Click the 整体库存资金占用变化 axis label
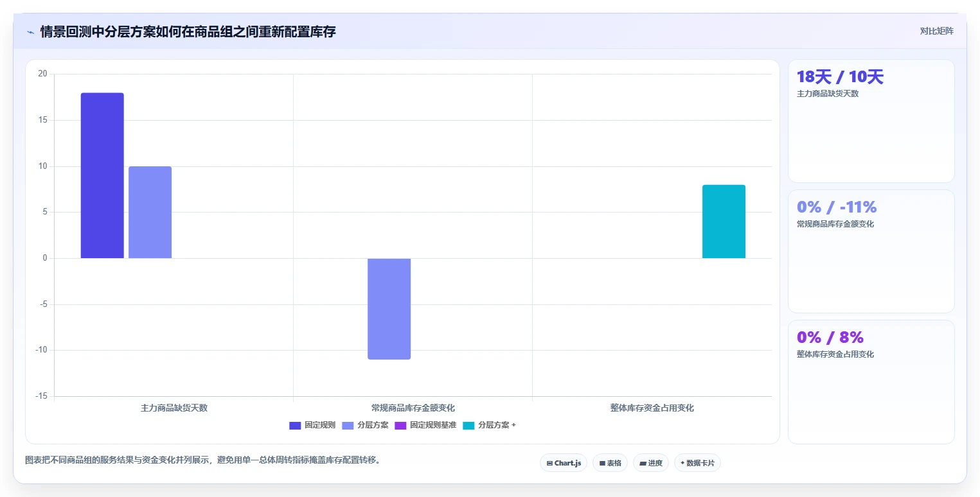This screenshot has width=980, height=497. tap(652, 408)
